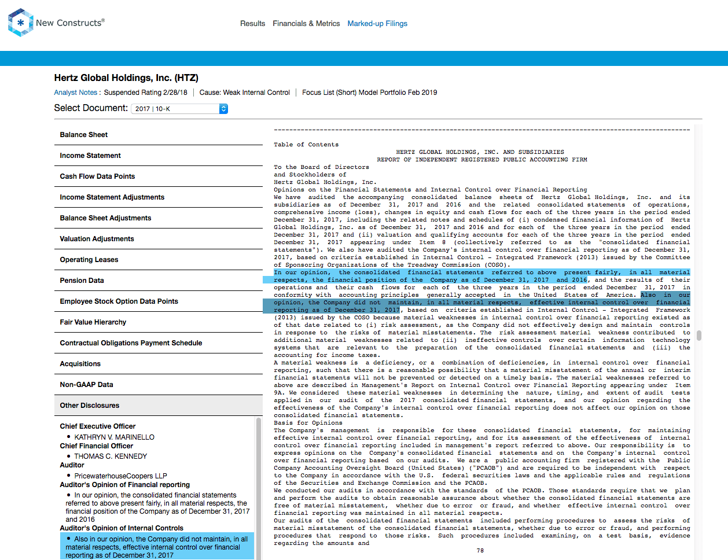The width and height of the screenshot is (728, 560).
Task: Open Contractual Obligations Payment Schedule
Action: click(158, 343)
